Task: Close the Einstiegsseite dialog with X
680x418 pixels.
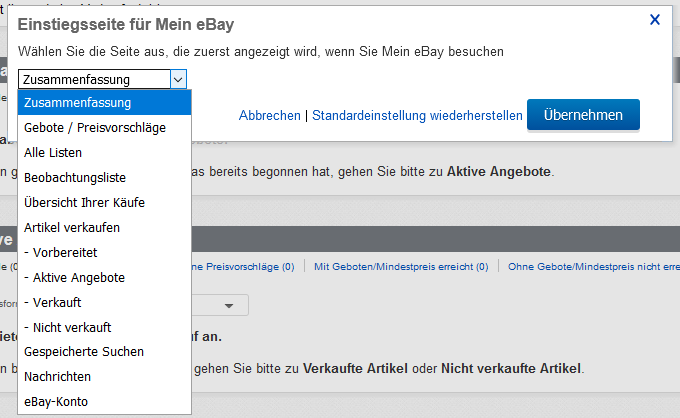Action: (655, 19)
